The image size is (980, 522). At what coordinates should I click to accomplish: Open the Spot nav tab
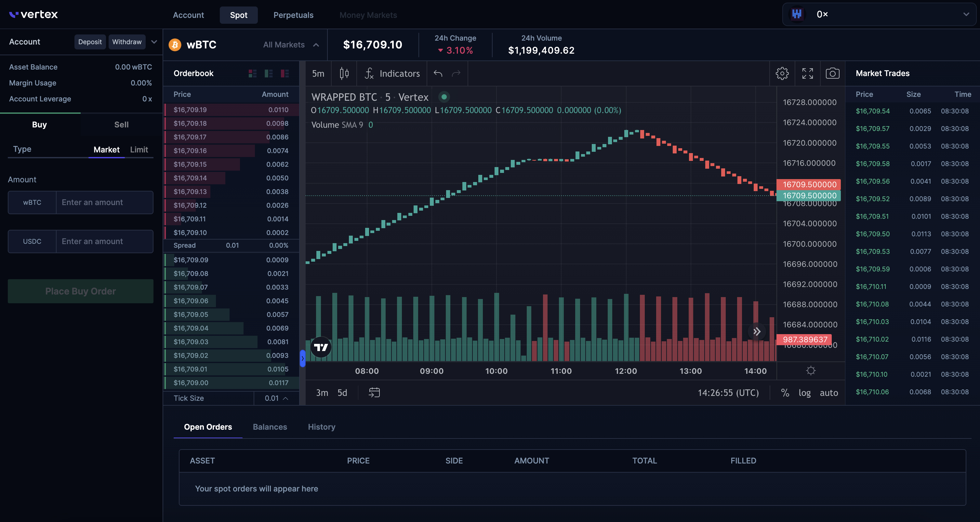[x=239, y=15]
